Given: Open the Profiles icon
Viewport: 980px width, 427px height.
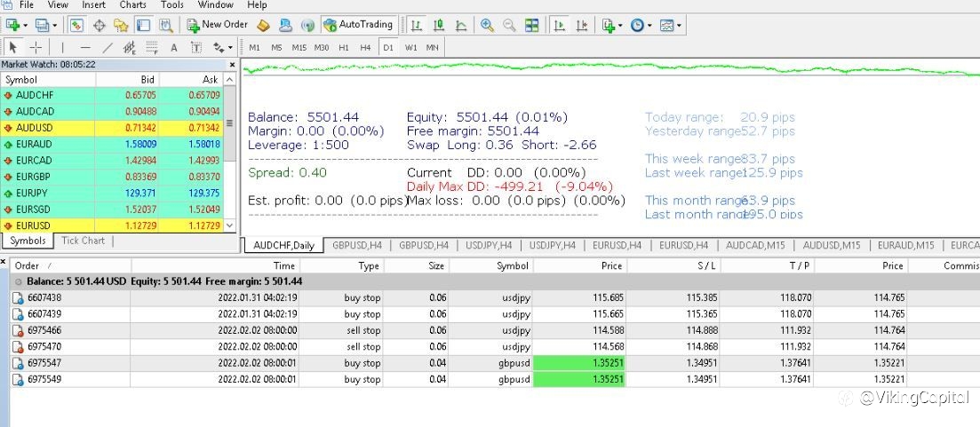Looking at the screenshot, I should click(x=42, y=25).
